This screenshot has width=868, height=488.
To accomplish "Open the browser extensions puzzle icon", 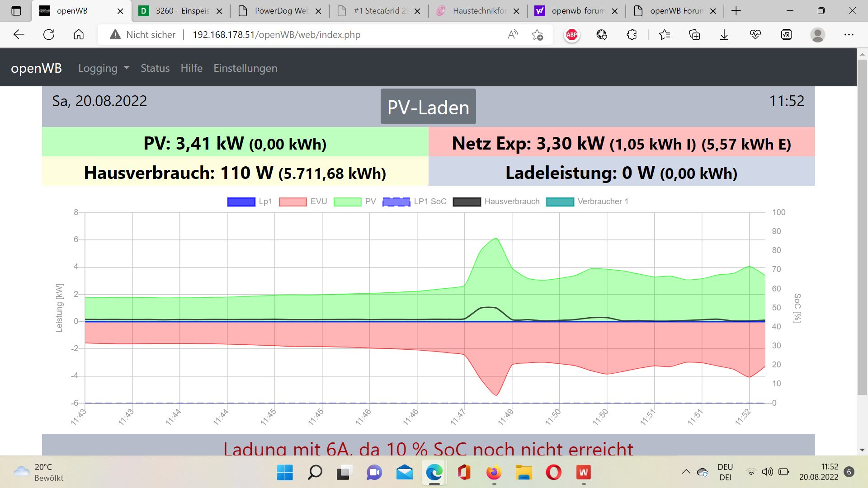I will click(x=632, y=35).
